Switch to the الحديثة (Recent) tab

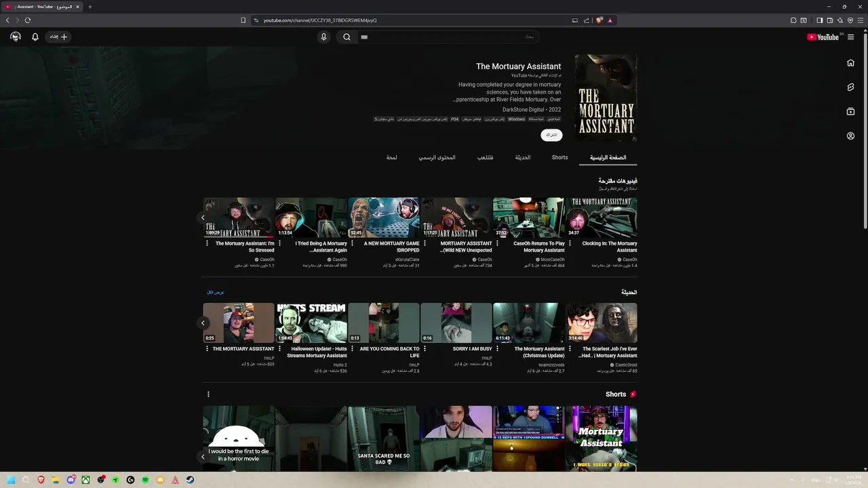pyautogui.click(x=523, y=157)
